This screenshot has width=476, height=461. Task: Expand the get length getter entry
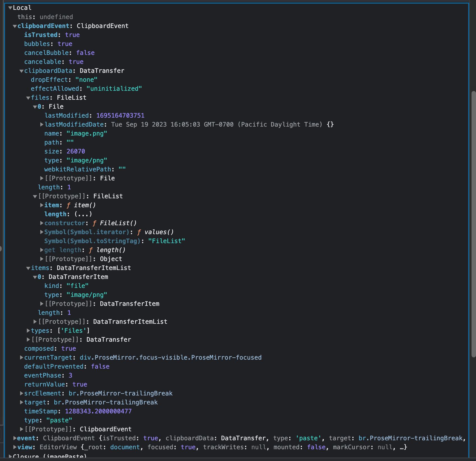pyautogui.click(x=41, y=250)
